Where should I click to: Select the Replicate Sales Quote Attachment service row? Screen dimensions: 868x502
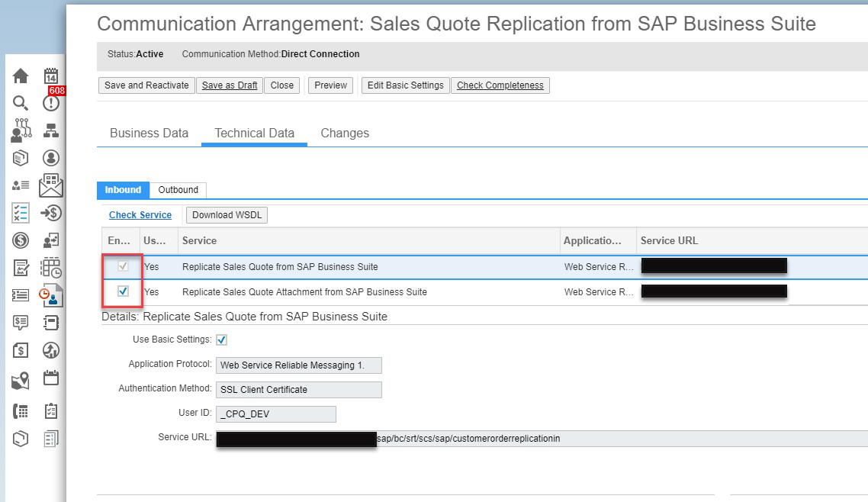(305, 291)
